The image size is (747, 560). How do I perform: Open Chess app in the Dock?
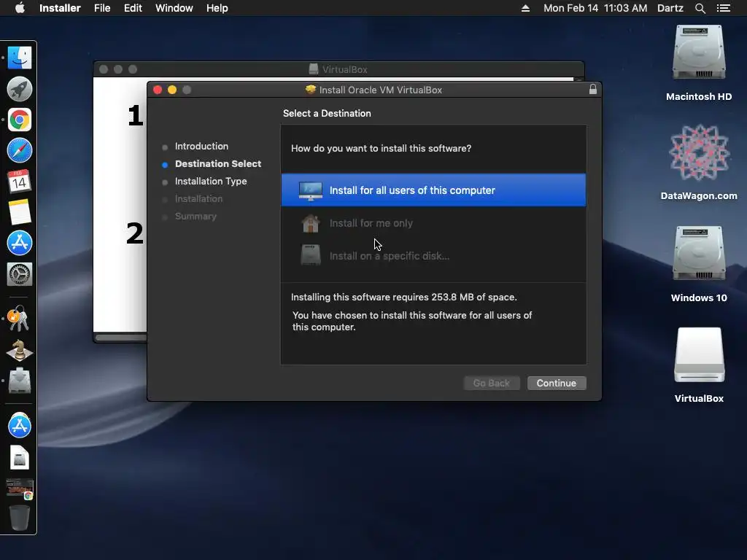click(20, 350)
